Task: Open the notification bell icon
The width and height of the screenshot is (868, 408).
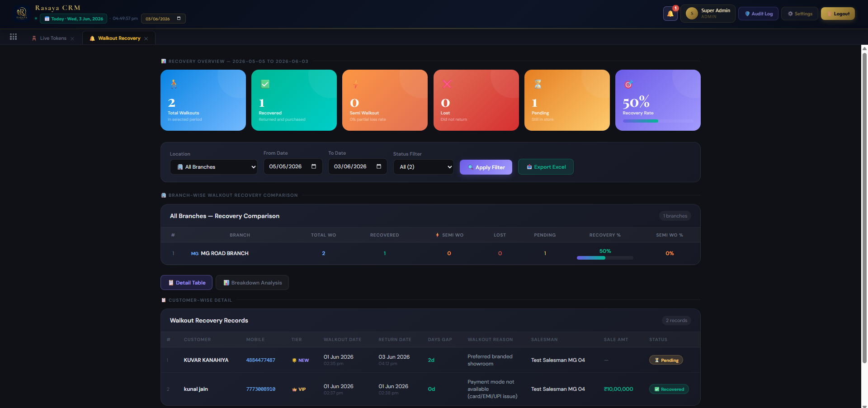Action: click(670, 14)
